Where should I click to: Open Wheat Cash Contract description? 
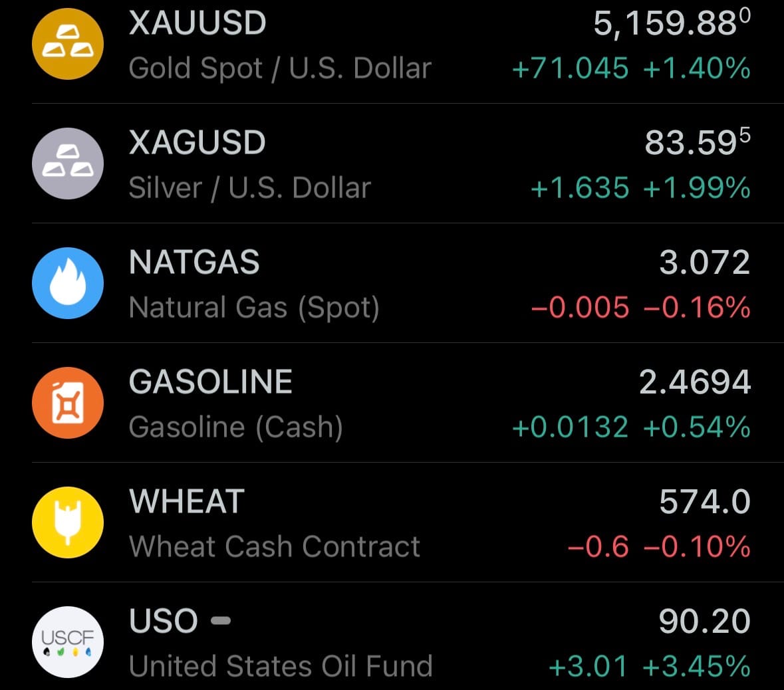[275, 547]
